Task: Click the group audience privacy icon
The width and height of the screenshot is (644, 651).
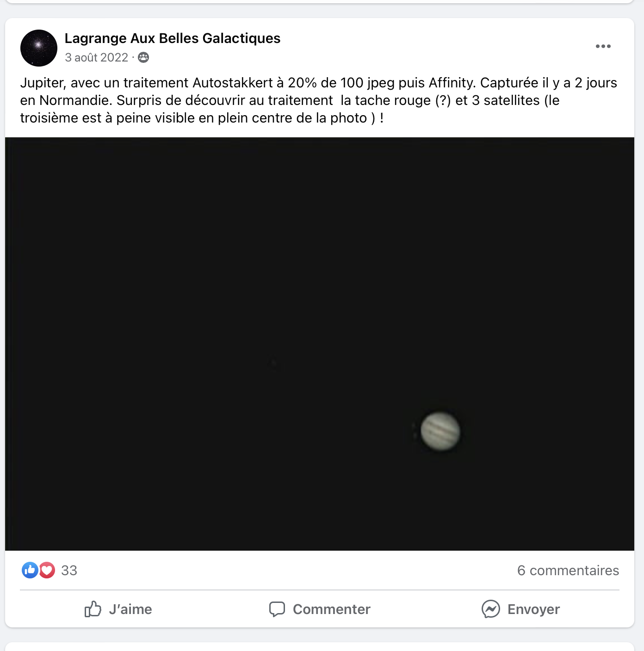Action: coord(143,57)
